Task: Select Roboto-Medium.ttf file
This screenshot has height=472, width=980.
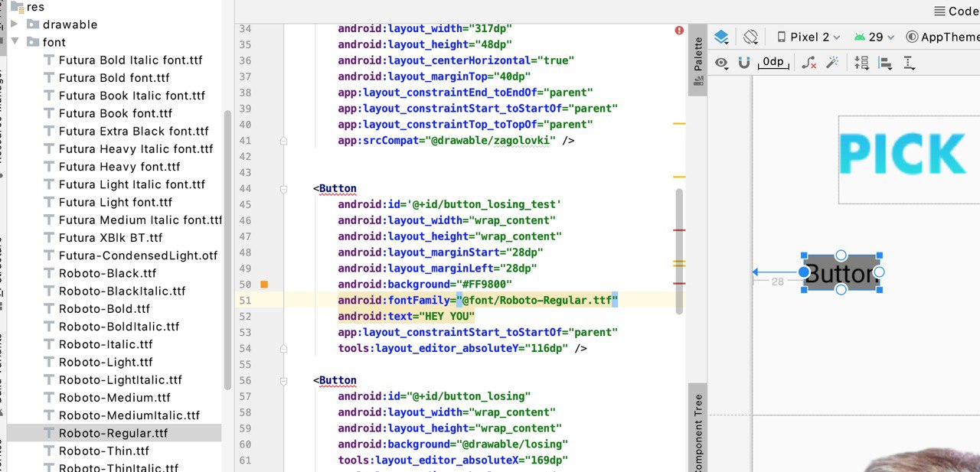Action: coord(114,397)
